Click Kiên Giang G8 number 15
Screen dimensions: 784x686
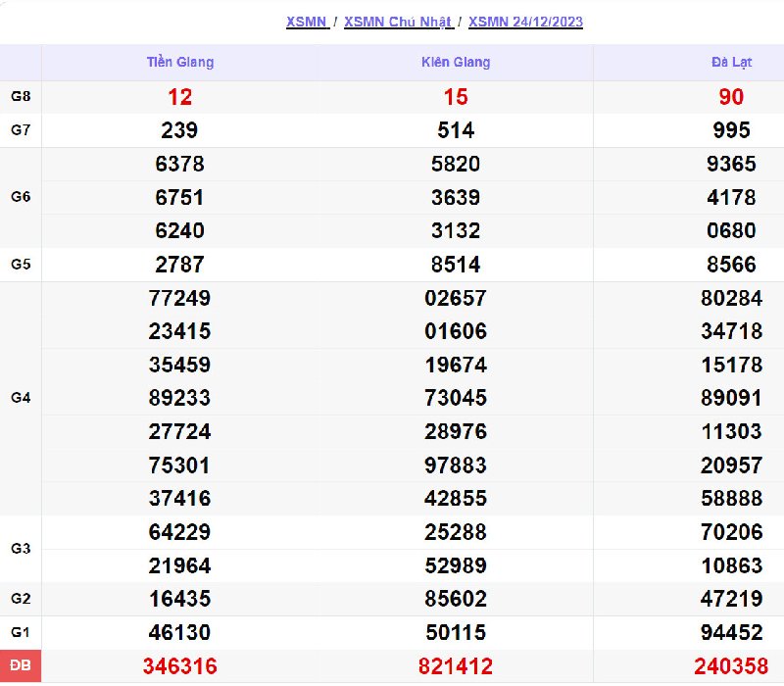tap(456, 97)
